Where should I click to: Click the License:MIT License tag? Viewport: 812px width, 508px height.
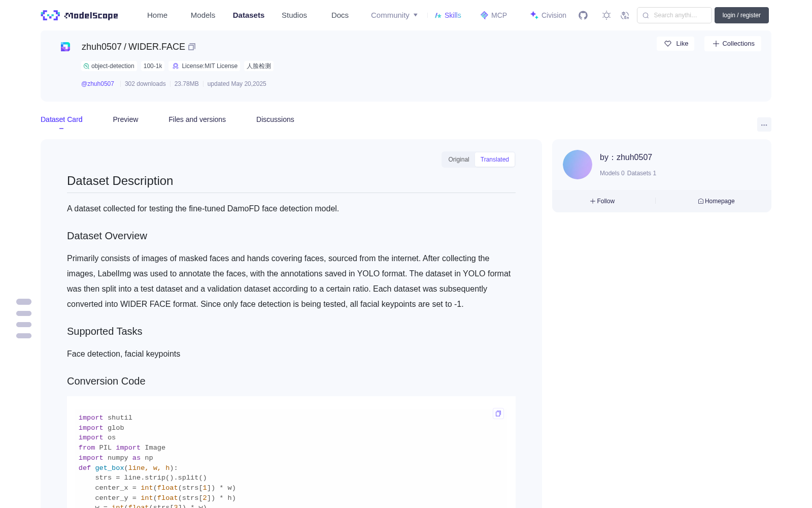(x=205, y=66)
